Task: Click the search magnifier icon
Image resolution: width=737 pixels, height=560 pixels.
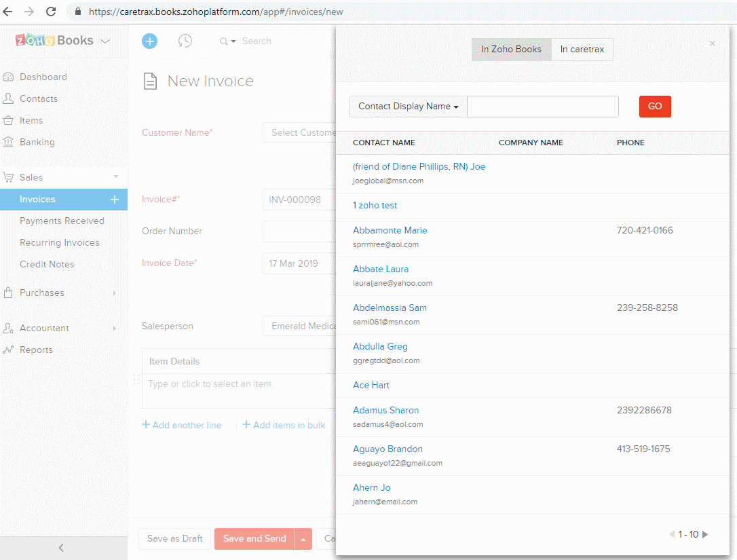Action: (x=224, y=41)
